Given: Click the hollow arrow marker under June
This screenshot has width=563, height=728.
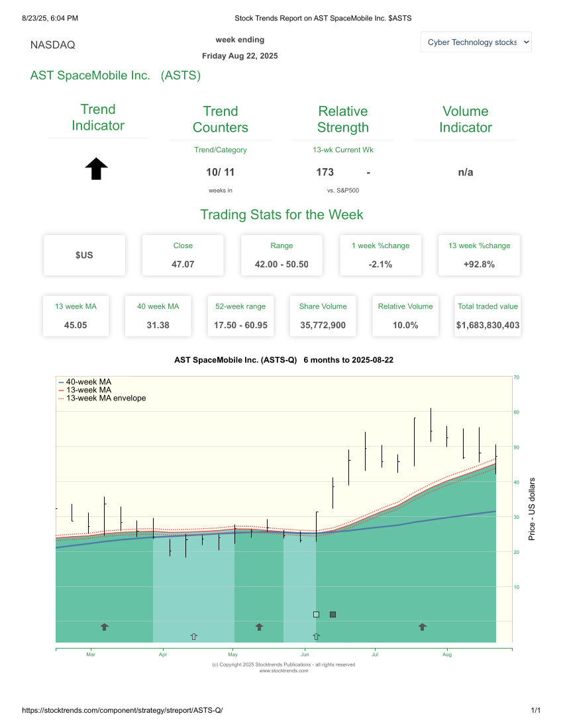Looking at the screenshot, I should click(317, 636).
